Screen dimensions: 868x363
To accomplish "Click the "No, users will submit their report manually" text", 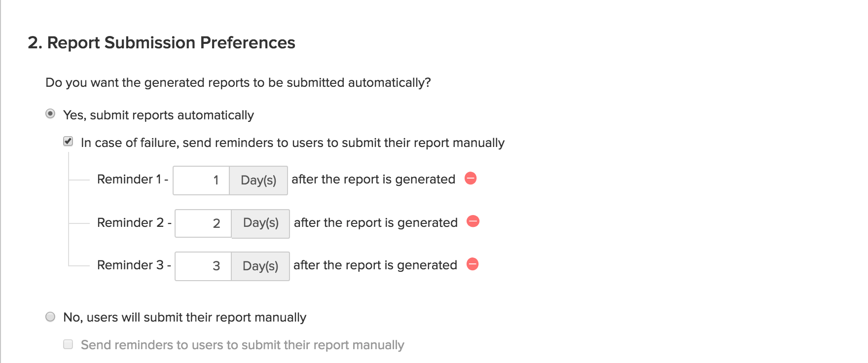I will pyautogui.click(x=185, y=317).
